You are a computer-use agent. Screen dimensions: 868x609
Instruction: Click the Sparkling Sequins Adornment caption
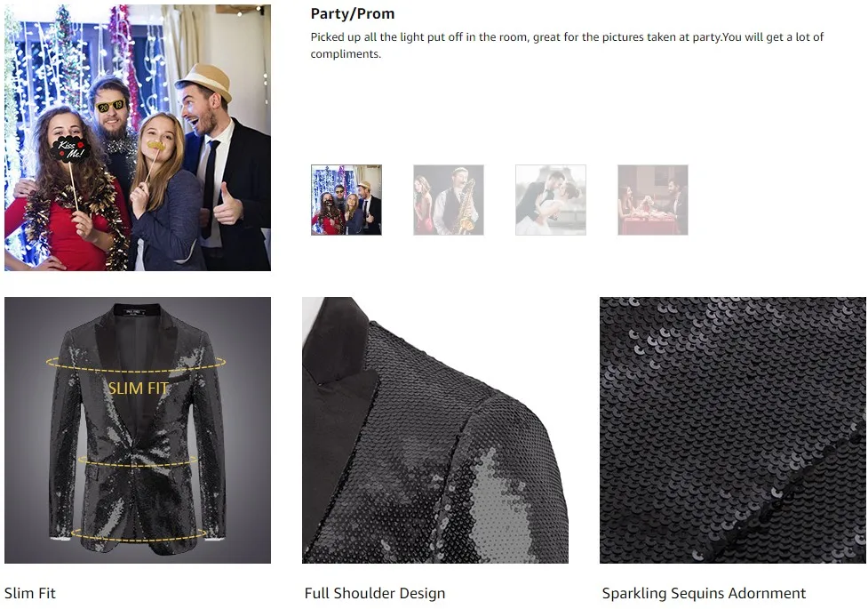pyautogui.click(x=704, y=593)
